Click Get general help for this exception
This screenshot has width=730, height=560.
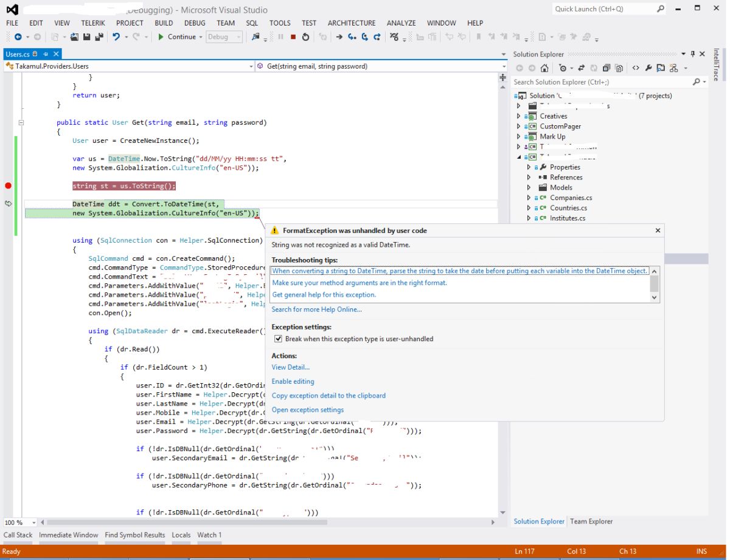tap(324, 295)
